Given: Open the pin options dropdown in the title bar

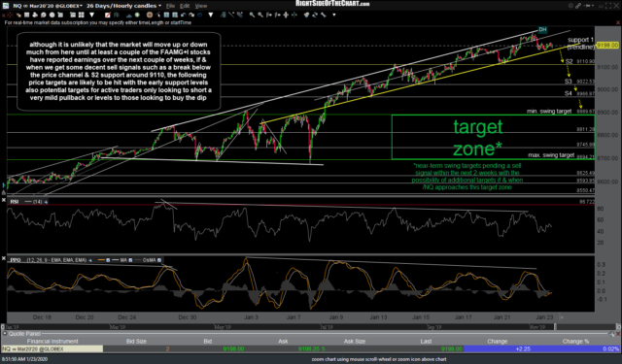Looking at the screenshot, I should (593, 6).
